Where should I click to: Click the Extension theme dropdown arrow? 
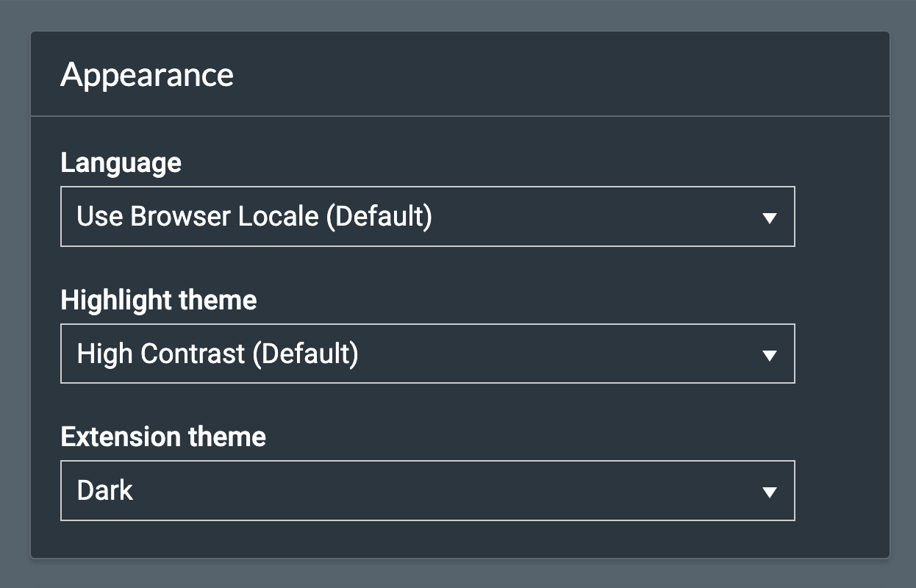[x=769, y=490]
